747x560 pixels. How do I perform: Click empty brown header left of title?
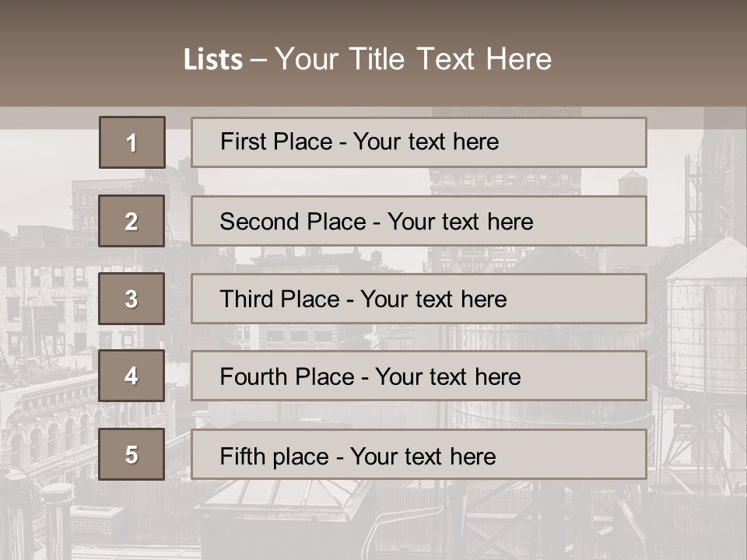pos(78,58)
